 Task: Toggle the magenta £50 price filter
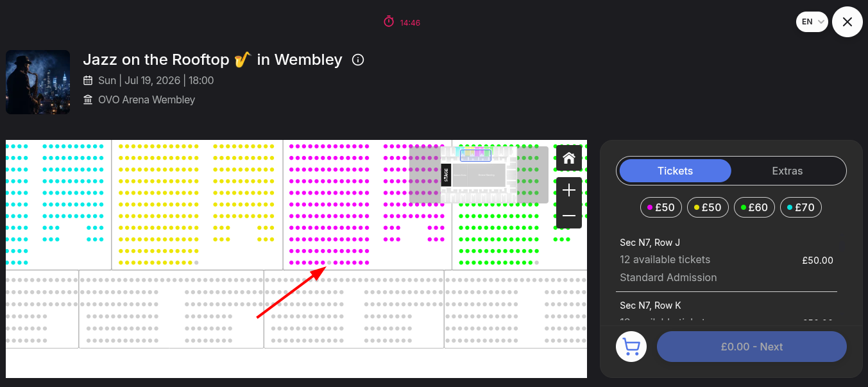pyautogui.click(x=661, y=207)
